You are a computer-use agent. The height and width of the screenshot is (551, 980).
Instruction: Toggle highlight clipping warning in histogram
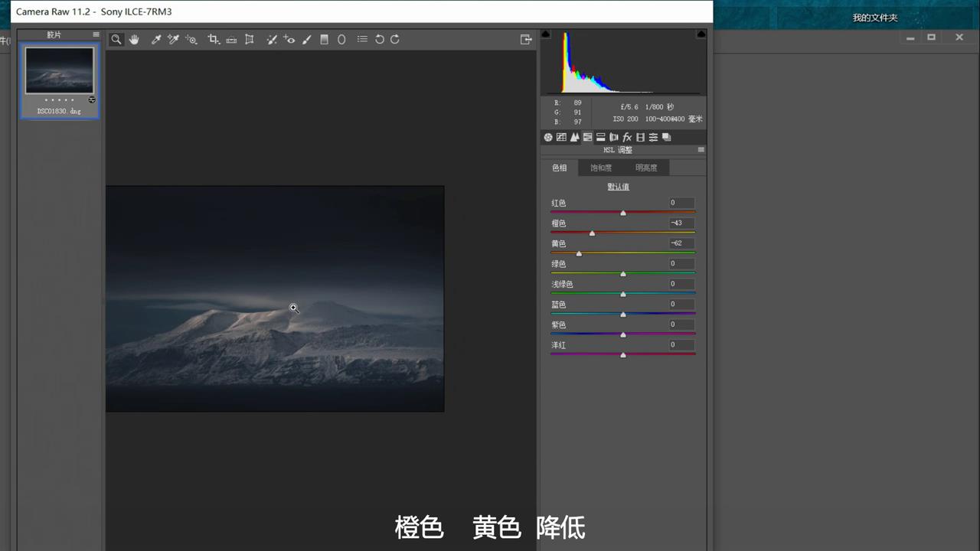(x=701, y=34)
